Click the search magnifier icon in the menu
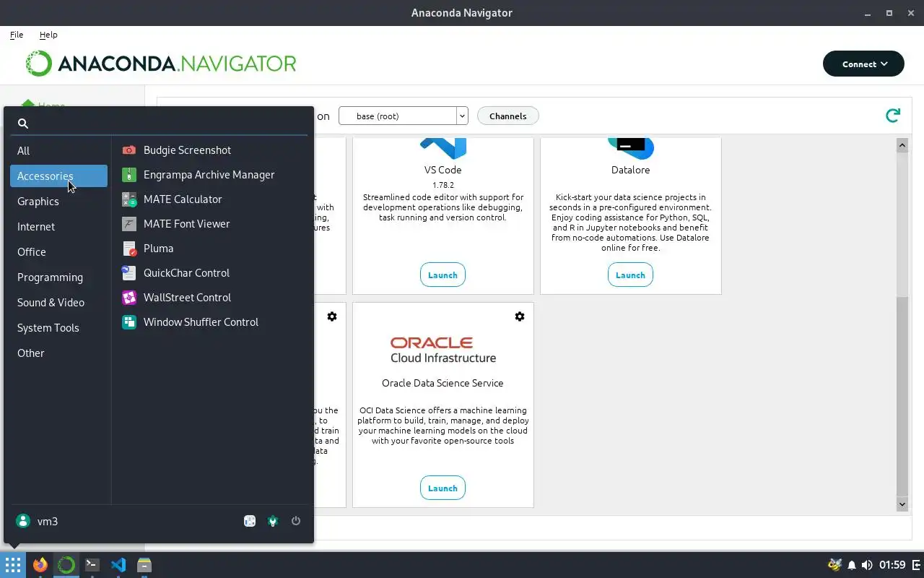 pyautogui.click(x=23, y=124)
